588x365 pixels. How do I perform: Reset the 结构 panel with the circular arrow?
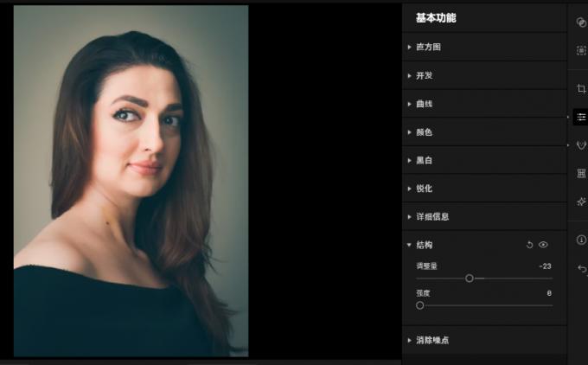click(x=529, y=245)
